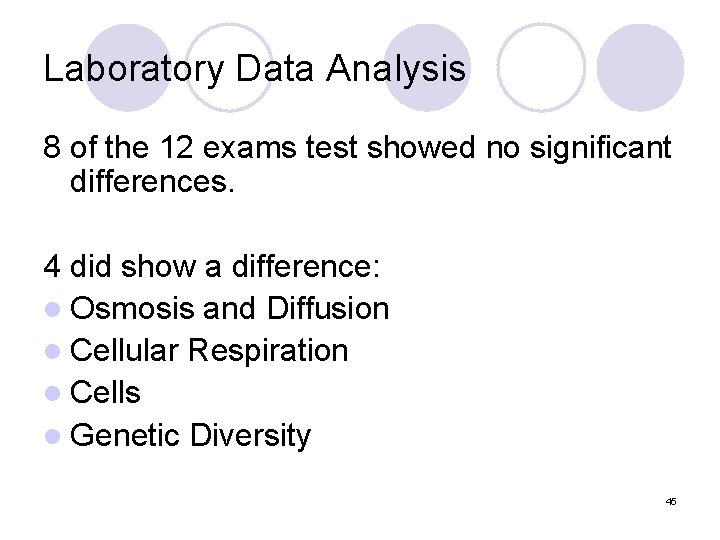The width and height of the screenshot is (720, 540).
Task: Select the Cellular Respiration bullet text
Action: coord(210,351)
